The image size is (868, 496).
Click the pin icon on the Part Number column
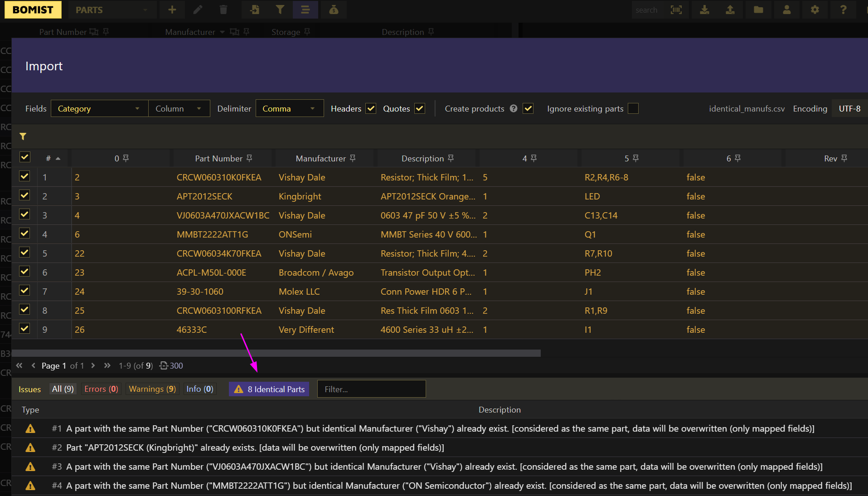(x=249, y=158)
